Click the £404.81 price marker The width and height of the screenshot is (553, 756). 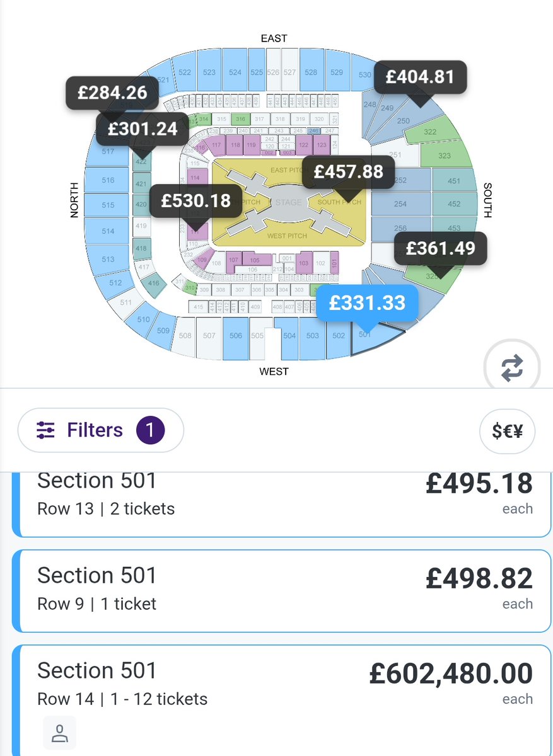[420, 77]
